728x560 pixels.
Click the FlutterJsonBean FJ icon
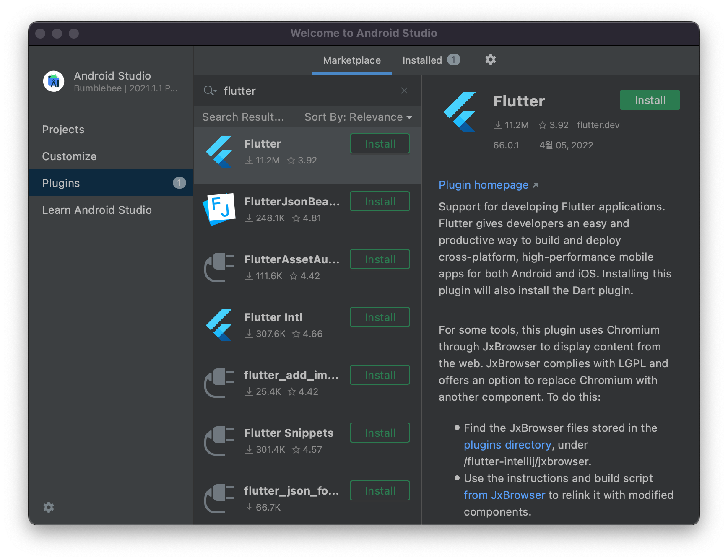click(x=219, y=209)
